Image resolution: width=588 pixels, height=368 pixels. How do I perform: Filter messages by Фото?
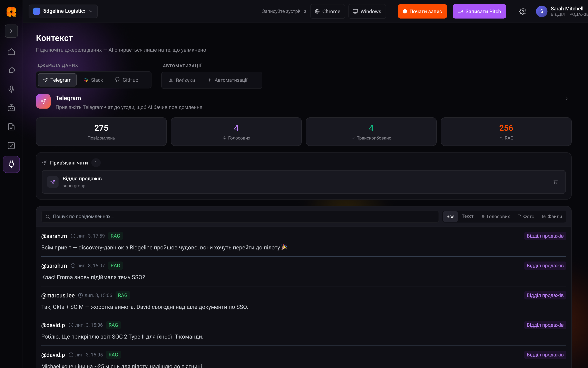coord(526,216)
